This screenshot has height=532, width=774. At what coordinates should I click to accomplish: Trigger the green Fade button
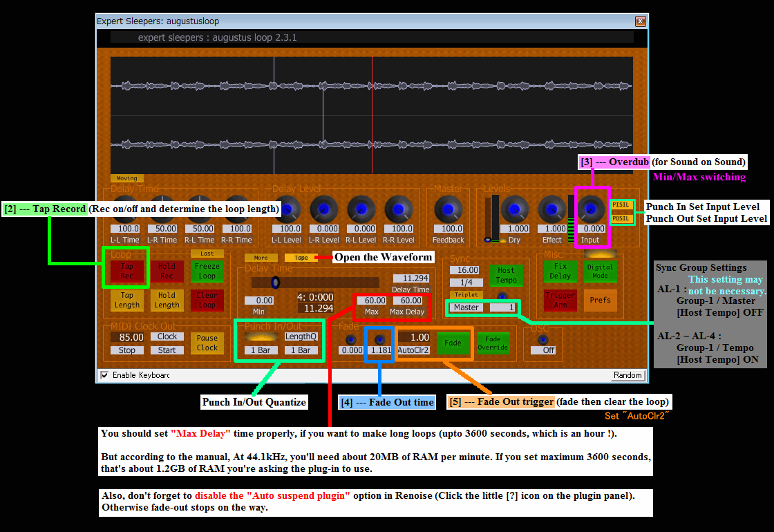pos(453,343)
